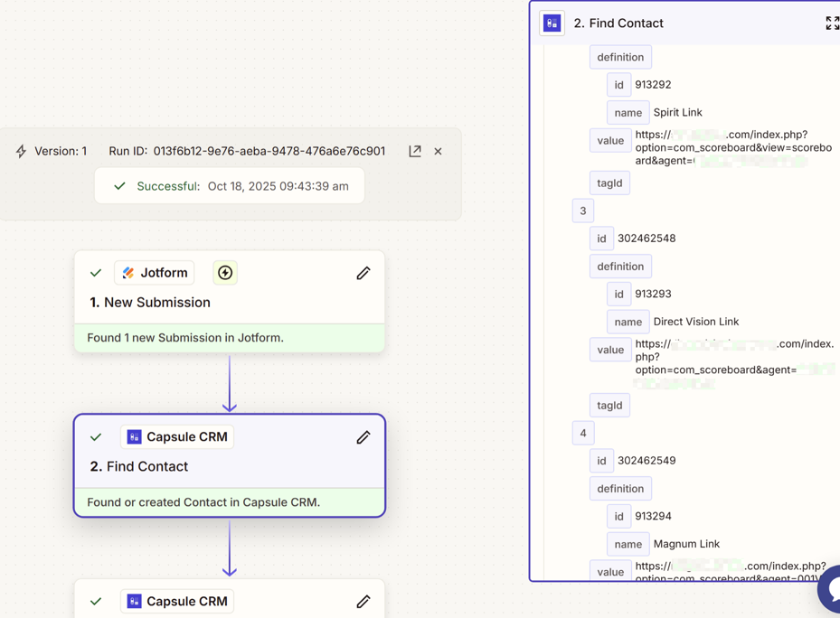Click the Find Contact step checkmark
The width and height of the screenshot is (840, 618).
96,437
